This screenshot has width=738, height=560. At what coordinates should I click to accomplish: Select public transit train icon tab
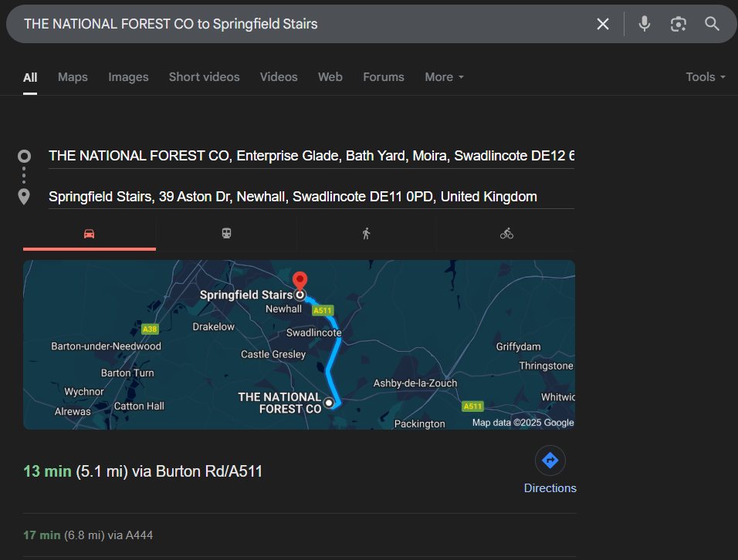(x=226, y=234)
